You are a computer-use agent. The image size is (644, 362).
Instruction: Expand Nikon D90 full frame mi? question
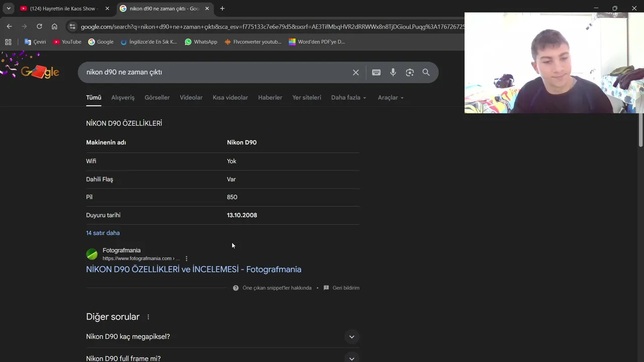223,357
